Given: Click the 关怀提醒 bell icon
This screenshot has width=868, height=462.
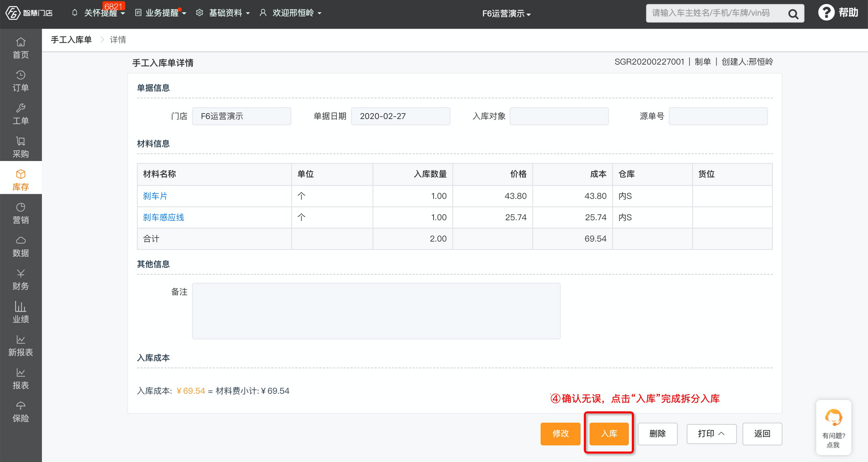Looking at the screenshot, I should click(75, 13).
